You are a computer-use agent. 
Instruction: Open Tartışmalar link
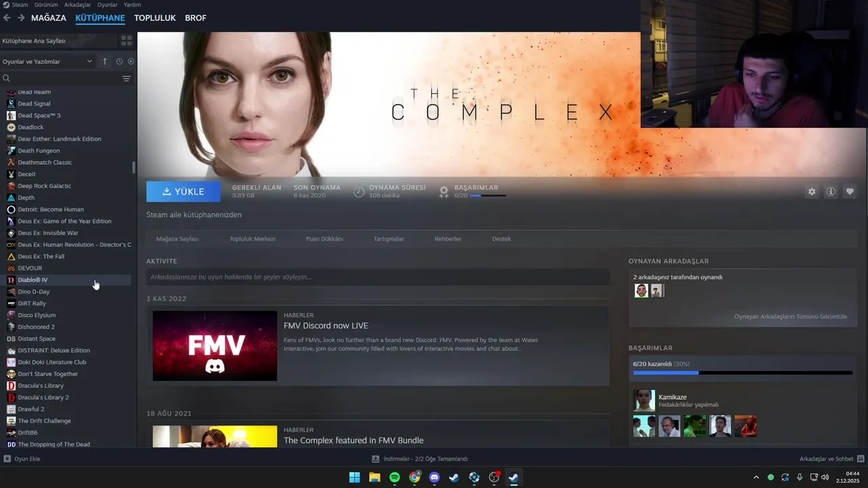coord(389,239)
